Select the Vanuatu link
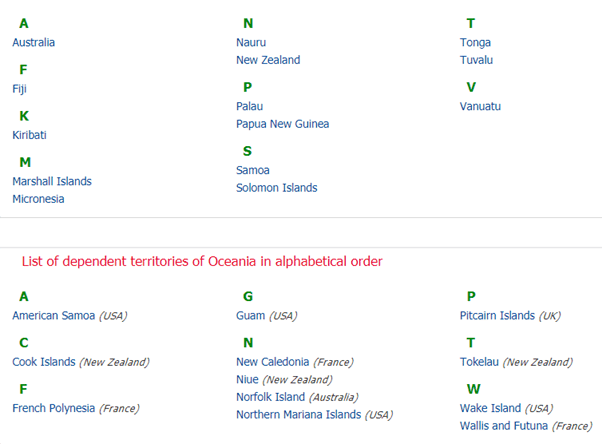 [480, 106]
